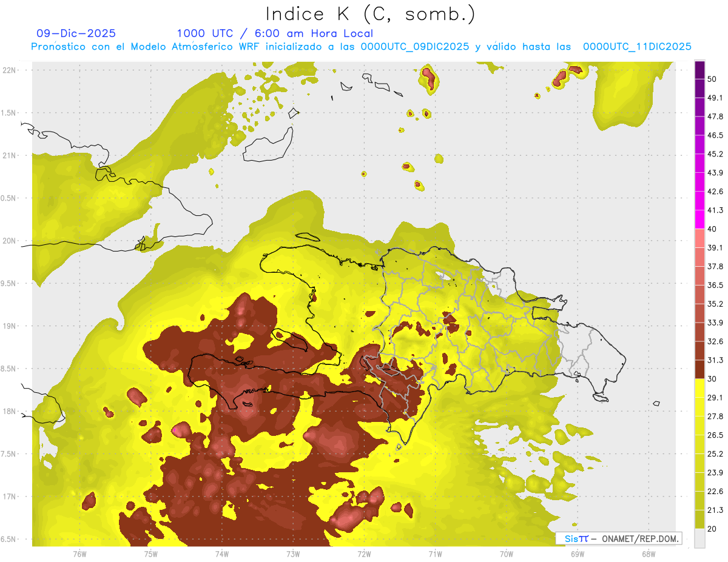The width and height of the screenshot is (728, 562).
Task: Select the date label 09-Dic-2025
Action: [76, 33]
